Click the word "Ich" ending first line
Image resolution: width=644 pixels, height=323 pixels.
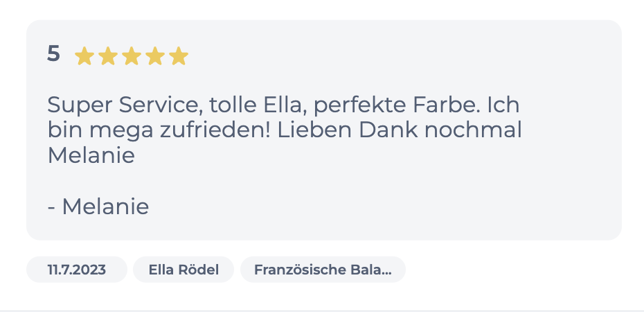(x=504, y=106)
